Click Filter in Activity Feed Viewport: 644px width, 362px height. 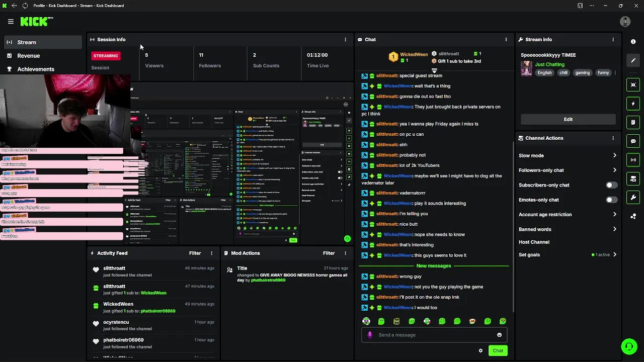[x=195, y=253]
